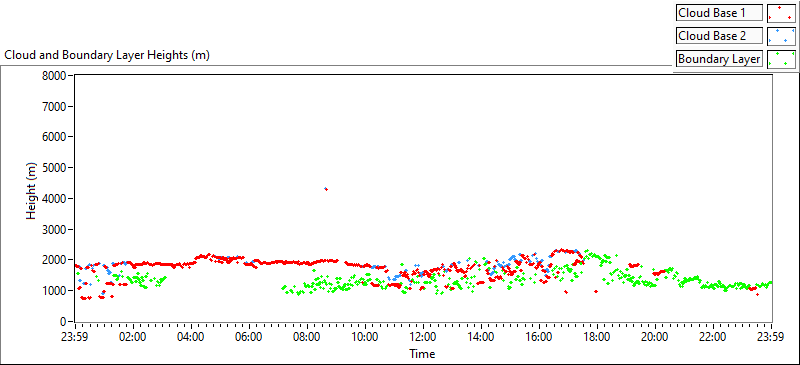
Task: Click the 04:00 time axis label
Action: tap(191, 337)
